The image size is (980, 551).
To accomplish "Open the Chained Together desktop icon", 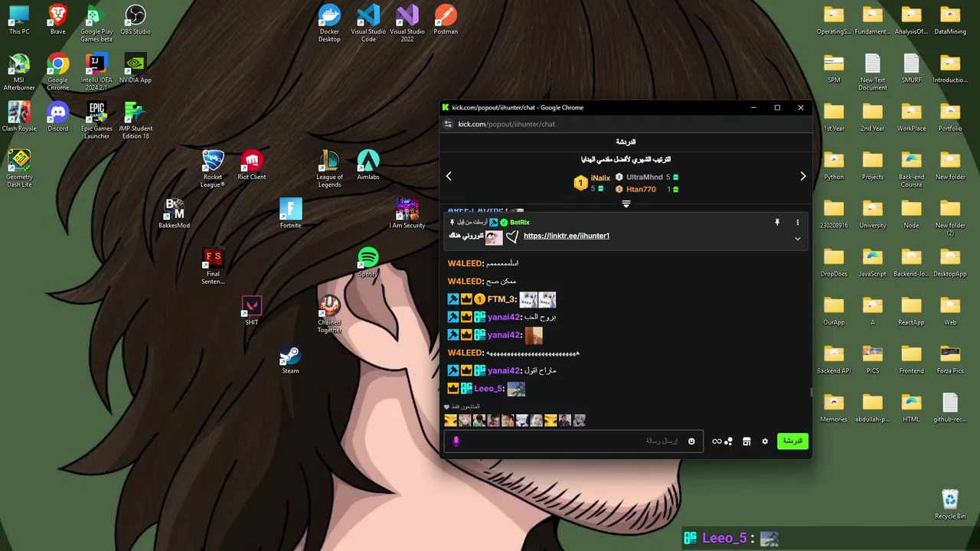I will coord(329,315).
